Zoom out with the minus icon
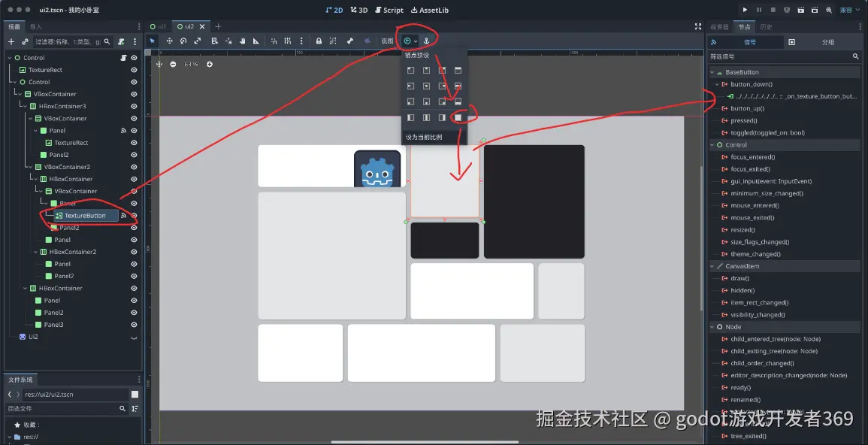This screenshot has width=868, height=445. (x=173, y=64)
